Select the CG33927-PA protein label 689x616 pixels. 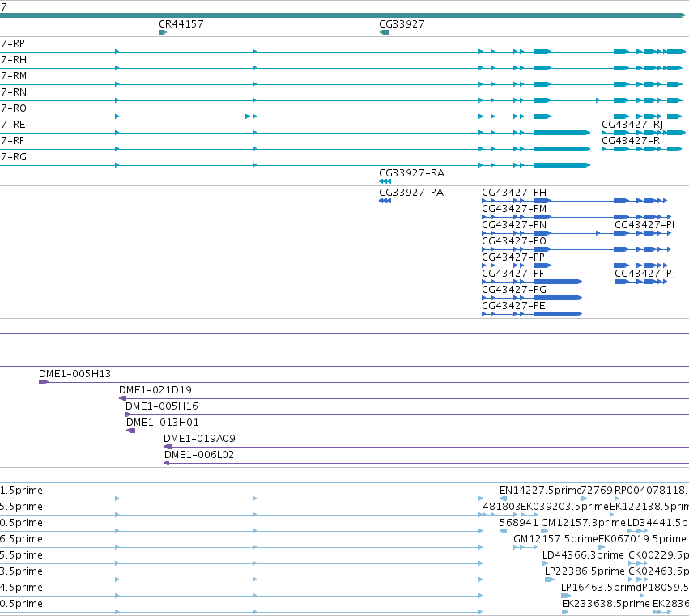[411, 193]
